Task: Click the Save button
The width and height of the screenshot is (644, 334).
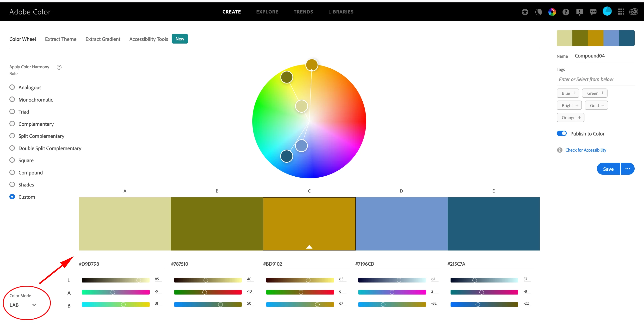Action: (x=608, y=169)
